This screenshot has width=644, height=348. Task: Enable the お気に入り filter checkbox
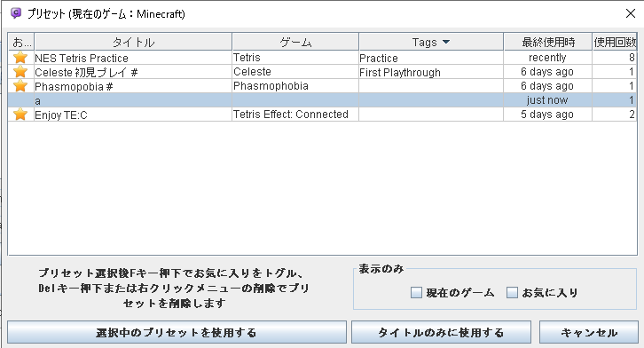(512, 293)
